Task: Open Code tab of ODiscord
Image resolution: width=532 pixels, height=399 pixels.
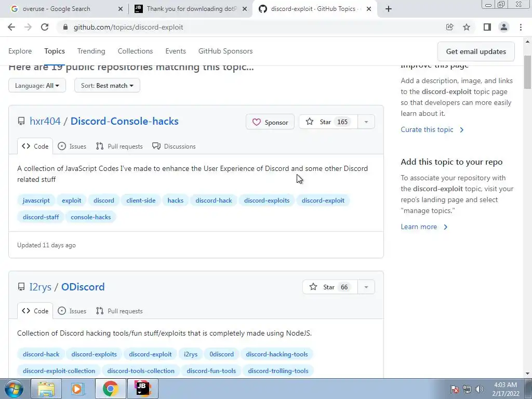Action: (35, 311)
